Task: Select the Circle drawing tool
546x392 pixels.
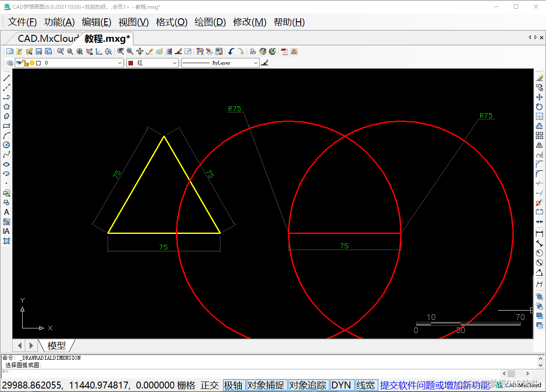Action: [7, 145]
